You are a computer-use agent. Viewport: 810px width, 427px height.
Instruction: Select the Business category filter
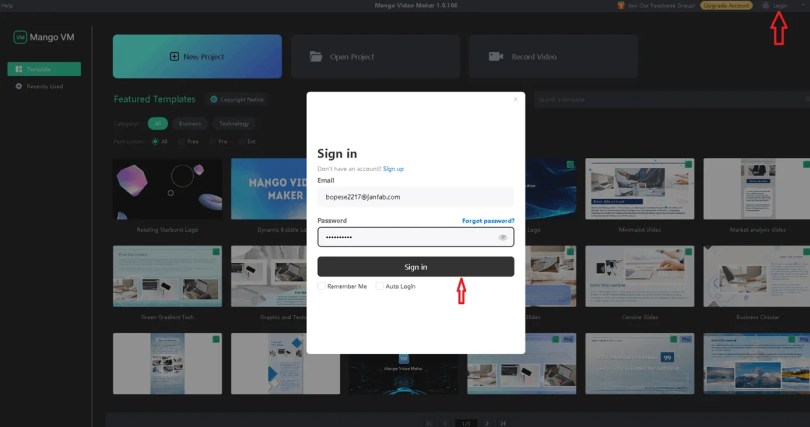pyautogui.click(x=190, y=123)
